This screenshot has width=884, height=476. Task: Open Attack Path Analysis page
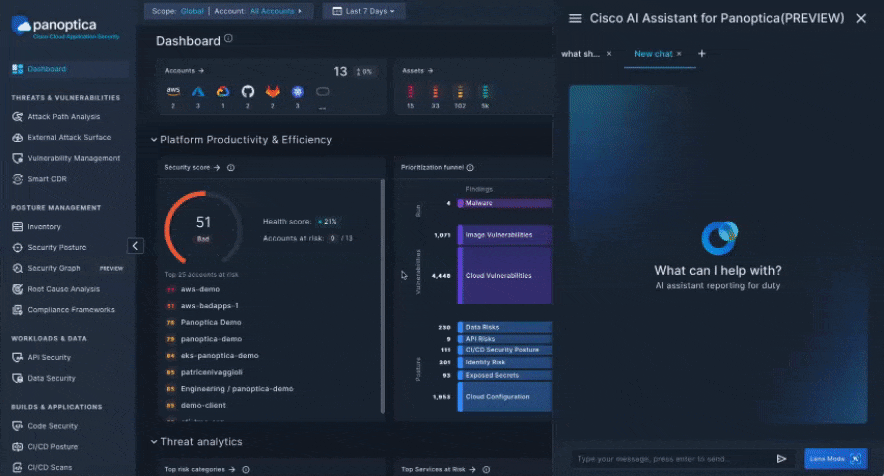tap(63, 117)
